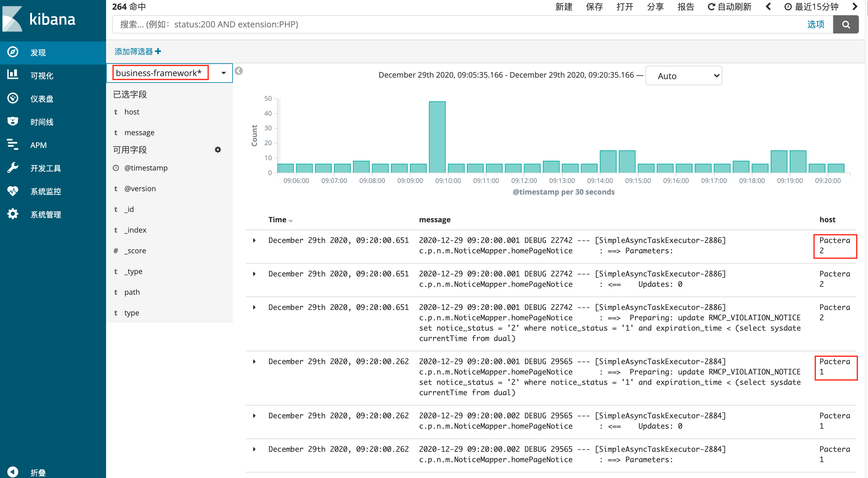The height and width of the screenshot is (478, 868).
Task: Step time range forward with right chevron
Action: pyautogui.click(x=855, y=7)
